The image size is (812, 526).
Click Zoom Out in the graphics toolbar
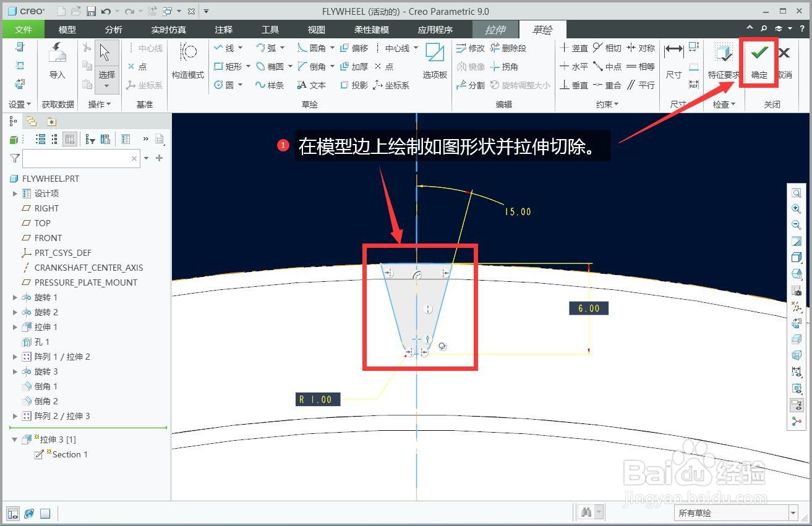point(797,226)
